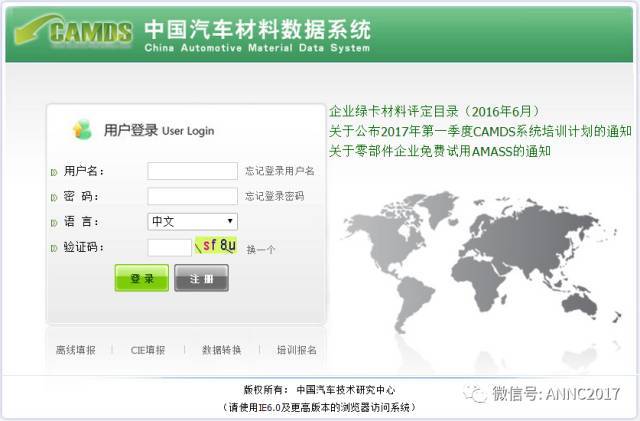The width and height of the screenshot is (640, 421).
Task: Click the 中国汽车技术研究中心 copyright text
Action: (x=346, y=390)
